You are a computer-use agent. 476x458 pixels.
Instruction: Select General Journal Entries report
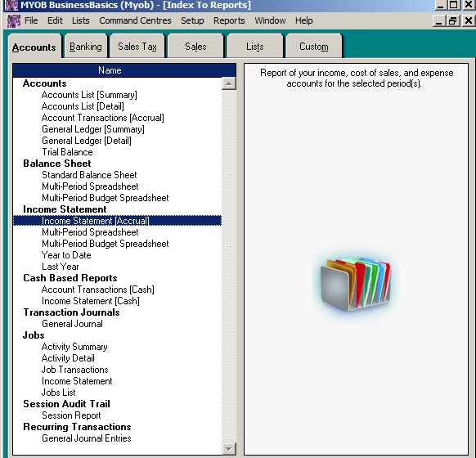pyautogui.click(x=87, y=438)
